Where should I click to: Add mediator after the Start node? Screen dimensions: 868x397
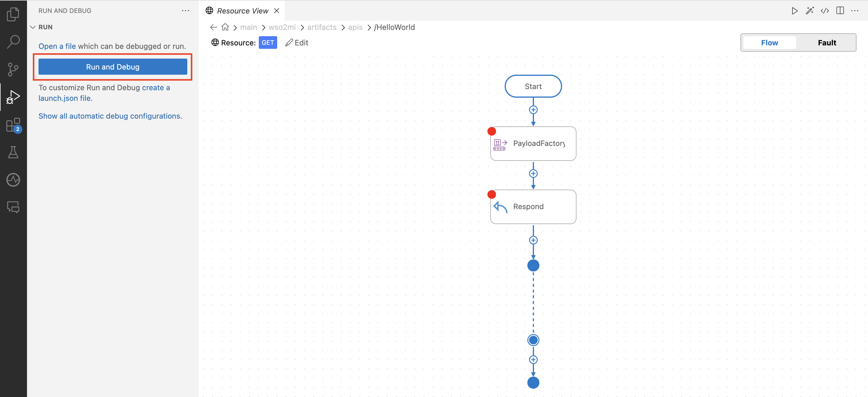(x=533, y=110)
